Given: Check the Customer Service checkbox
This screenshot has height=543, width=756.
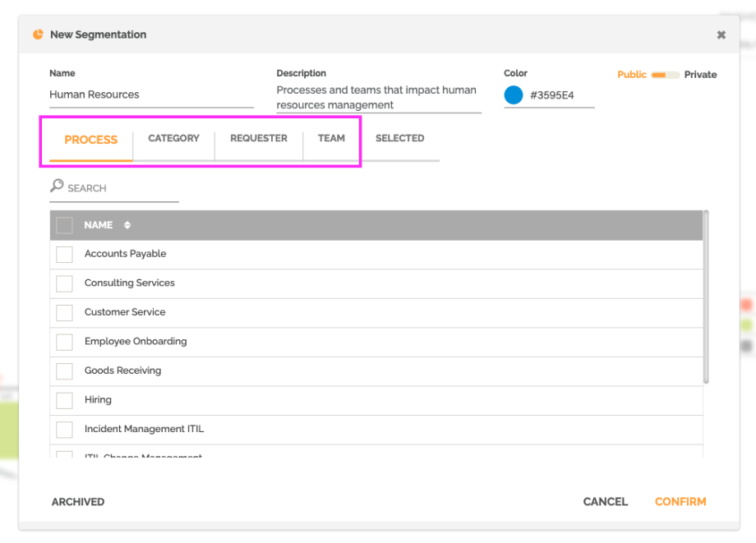Looking at the screenshot, I should coord(64,313).
